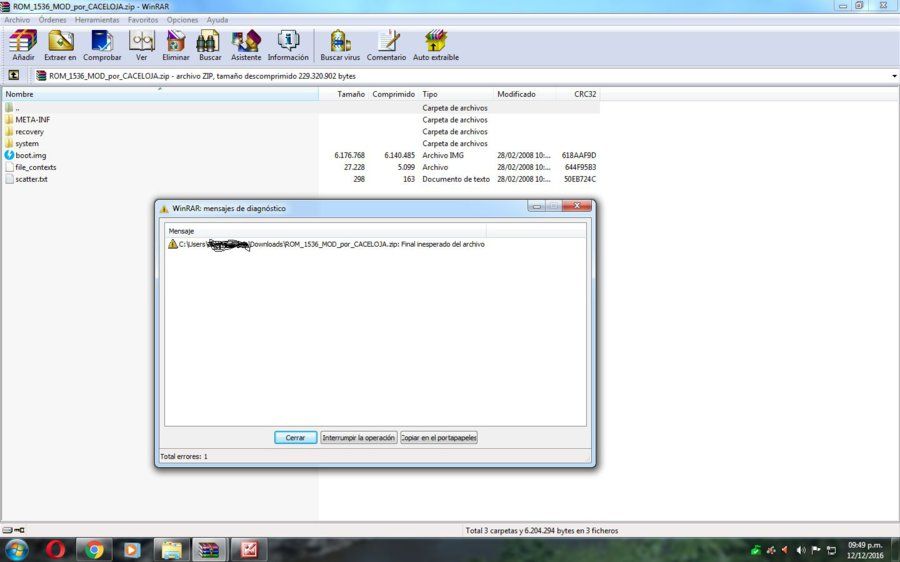Sort by the Nombre column header
900x562 pixels.
click(160, 94)
